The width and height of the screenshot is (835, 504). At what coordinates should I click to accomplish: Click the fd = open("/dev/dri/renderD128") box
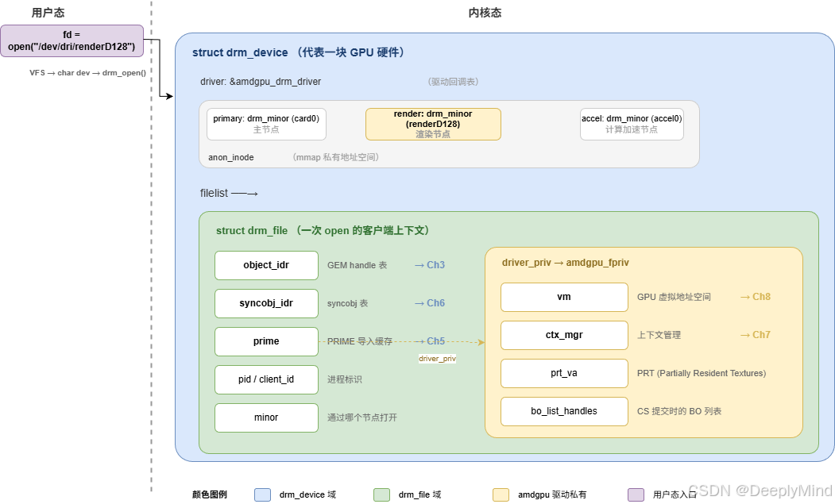click(72, 40)
